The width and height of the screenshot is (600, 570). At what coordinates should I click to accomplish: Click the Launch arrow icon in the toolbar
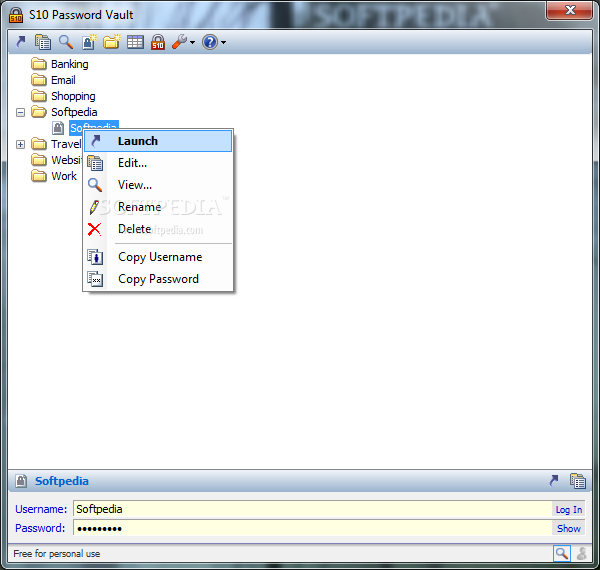coord(21,42)
